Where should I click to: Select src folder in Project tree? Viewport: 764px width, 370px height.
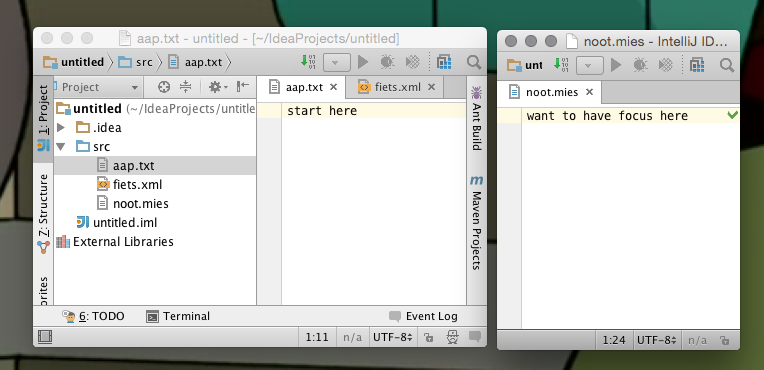tap(93, 147)
